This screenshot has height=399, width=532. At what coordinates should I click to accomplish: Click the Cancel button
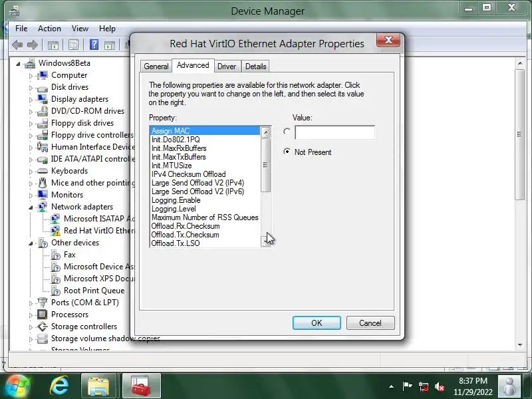[370, 323]
